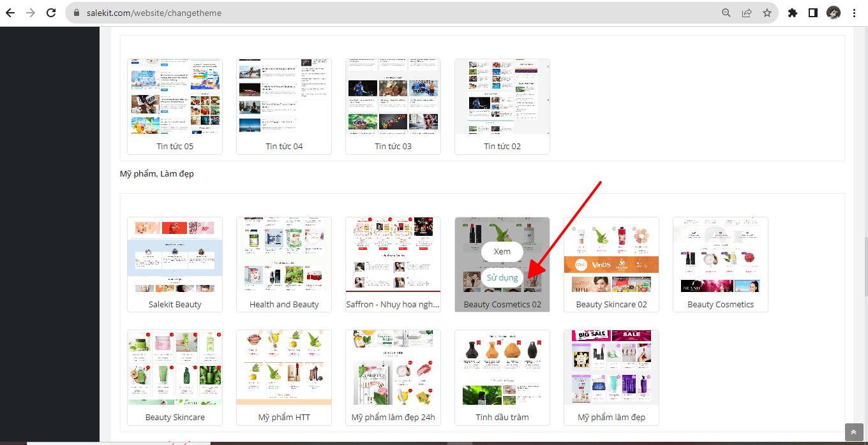Toggle the browser side panel icon
The width and height of the screenshot is (868, 445).
click(813, 13)
